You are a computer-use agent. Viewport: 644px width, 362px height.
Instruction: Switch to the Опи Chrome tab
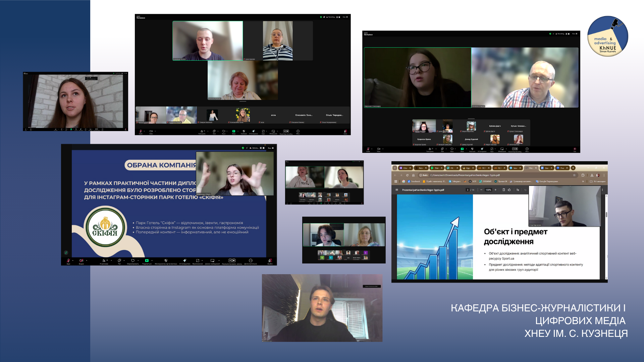tap(406, 168)
